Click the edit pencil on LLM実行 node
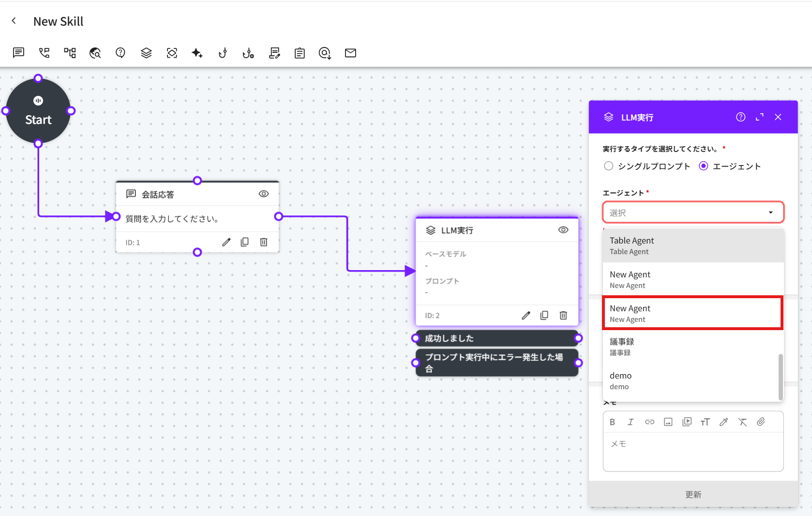The height and width of the screenshot is (516, 812). point(526,316)
